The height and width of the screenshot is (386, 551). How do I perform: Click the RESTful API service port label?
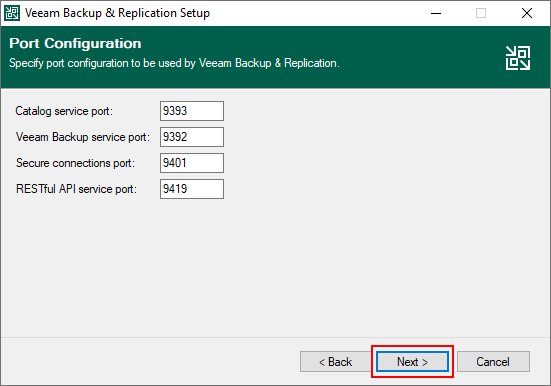pos(76,189)
